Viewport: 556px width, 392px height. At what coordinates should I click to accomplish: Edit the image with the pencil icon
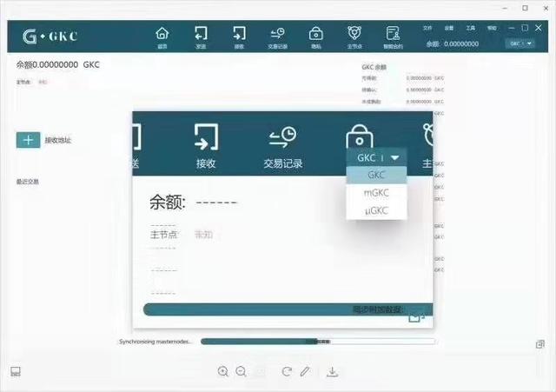[305, 371]
